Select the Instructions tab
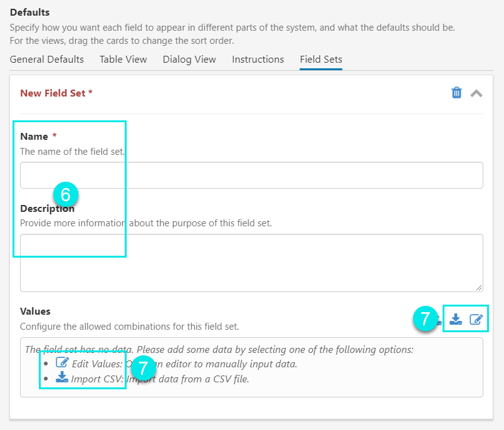Image resolution: width=504 pixels, height=430 pixels. [x=258, y=60]
